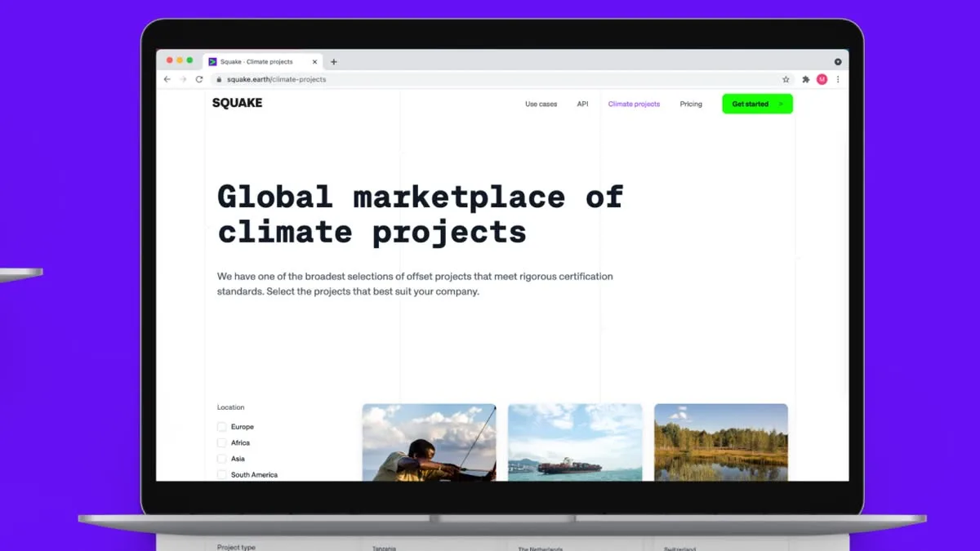The height and width of the screenshot is (551, 980).
Task: Open the Pricing nav item
Action: pos(691,104)
